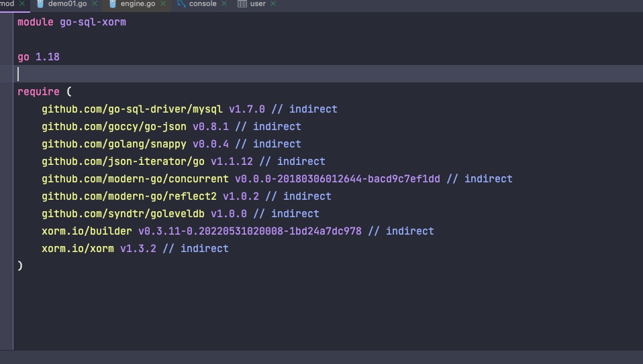
Task: Click version 'v1.3.2' of xorm
Action: pos(138,249)
